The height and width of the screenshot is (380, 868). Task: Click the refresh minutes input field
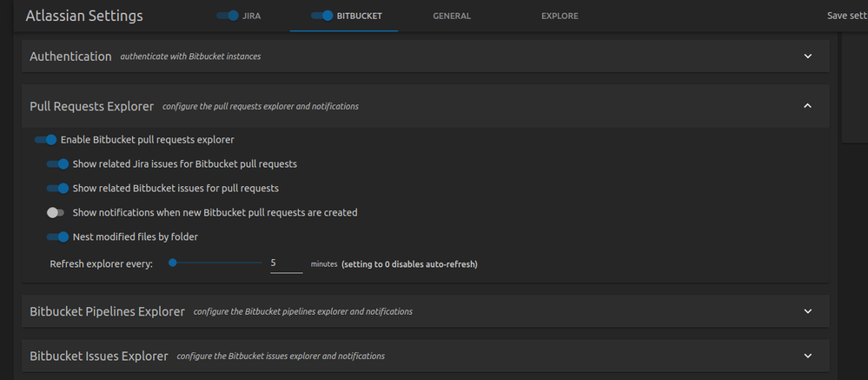click(x=286, y=263)
